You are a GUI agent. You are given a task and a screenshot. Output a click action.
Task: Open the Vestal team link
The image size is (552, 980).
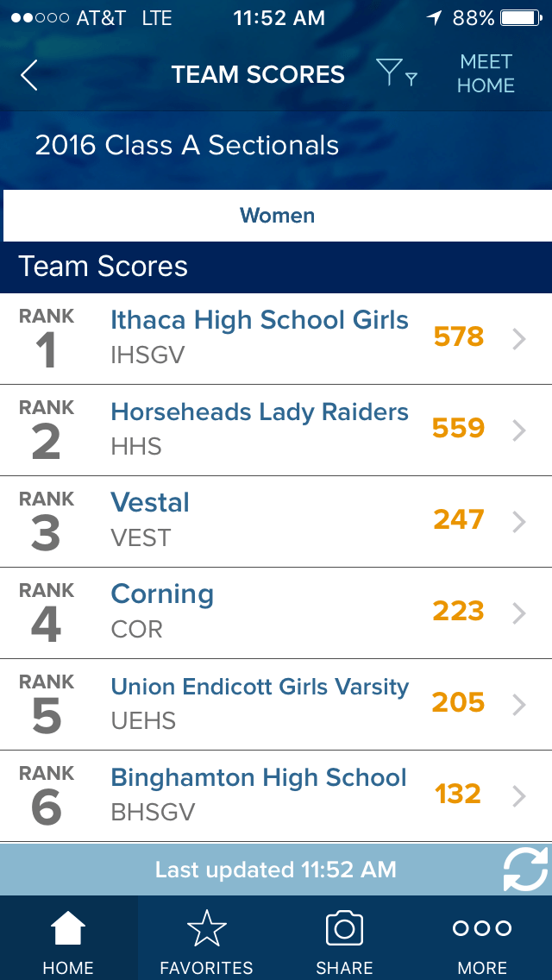150,503
